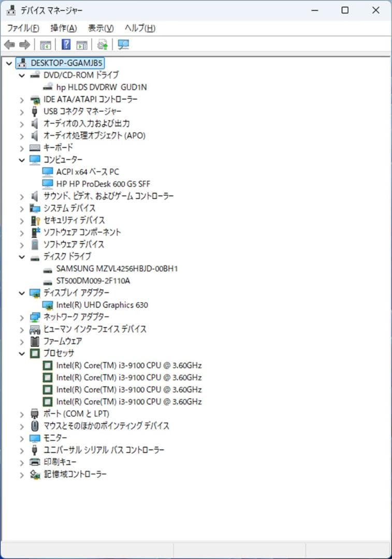Expand the サウンド、ビデオ、およびゲーム コントローラー node
392x559 pixels.
click(x=22, y=197)
